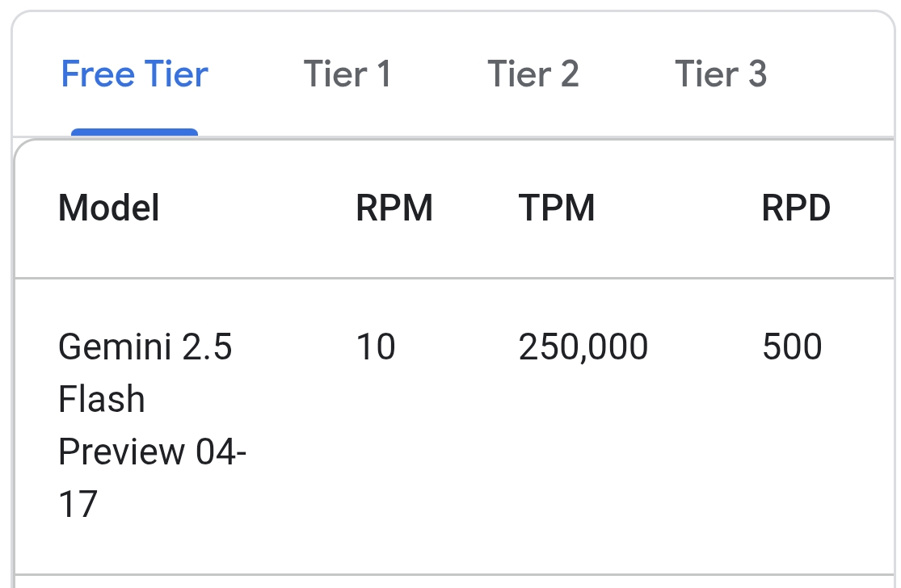Screen dimensions: 901x588
Task: Select the TPM column header
Action: (556, 208)
